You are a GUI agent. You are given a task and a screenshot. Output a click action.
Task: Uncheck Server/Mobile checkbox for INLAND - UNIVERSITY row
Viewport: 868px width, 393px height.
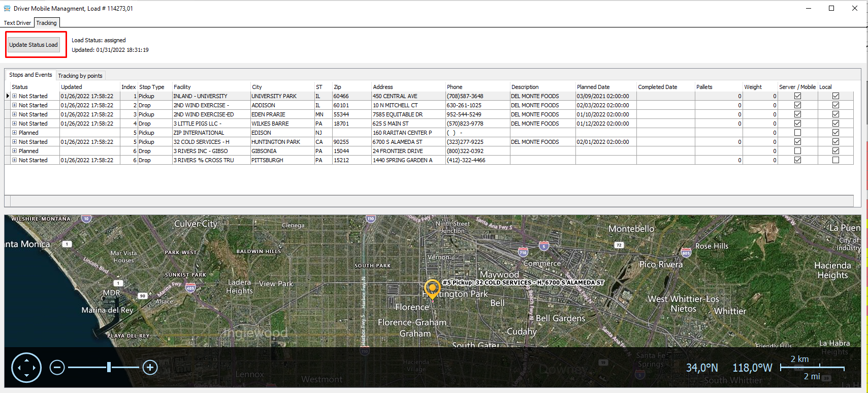797,96
